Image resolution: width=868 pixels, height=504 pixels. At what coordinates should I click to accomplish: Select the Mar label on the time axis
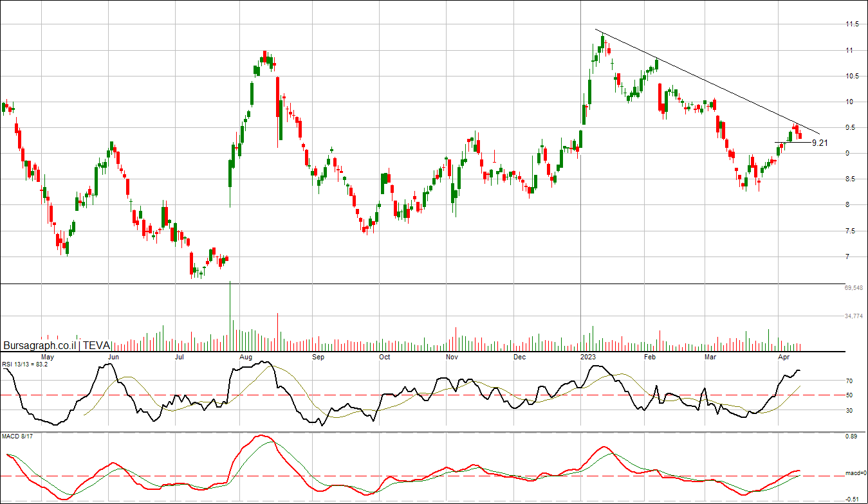(710, 356)
